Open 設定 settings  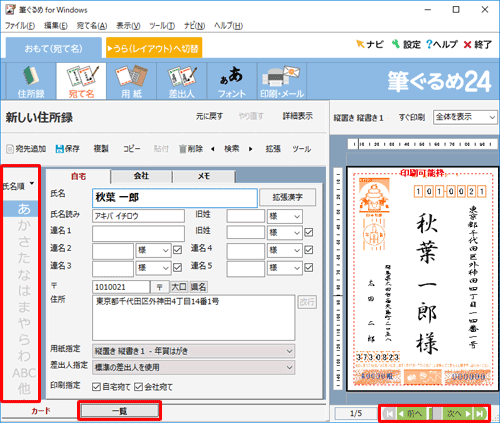pos(406,44)
